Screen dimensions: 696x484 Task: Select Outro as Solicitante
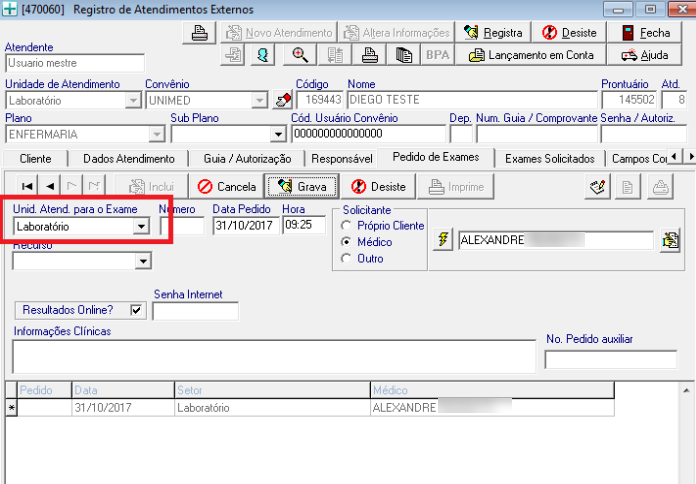[346, 258]
